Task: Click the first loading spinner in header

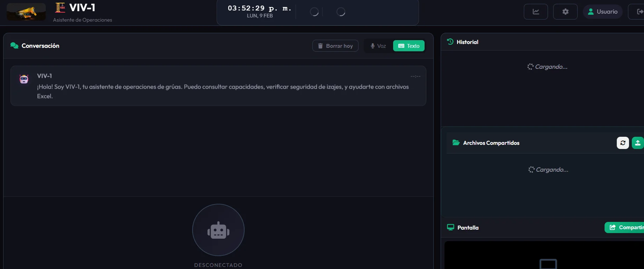Action: pos(314,12)
